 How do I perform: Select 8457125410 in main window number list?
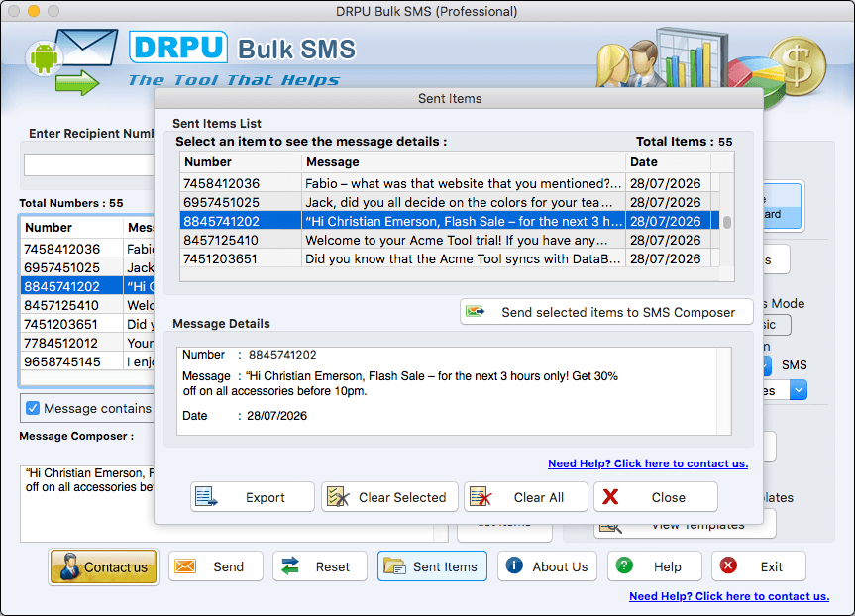tap(87, 305)
